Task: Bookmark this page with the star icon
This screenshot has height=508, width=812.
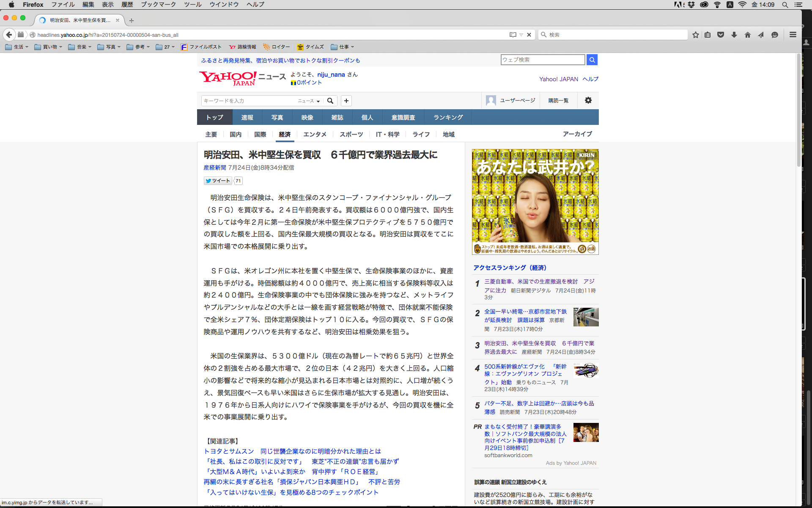Action: point(695,35)
